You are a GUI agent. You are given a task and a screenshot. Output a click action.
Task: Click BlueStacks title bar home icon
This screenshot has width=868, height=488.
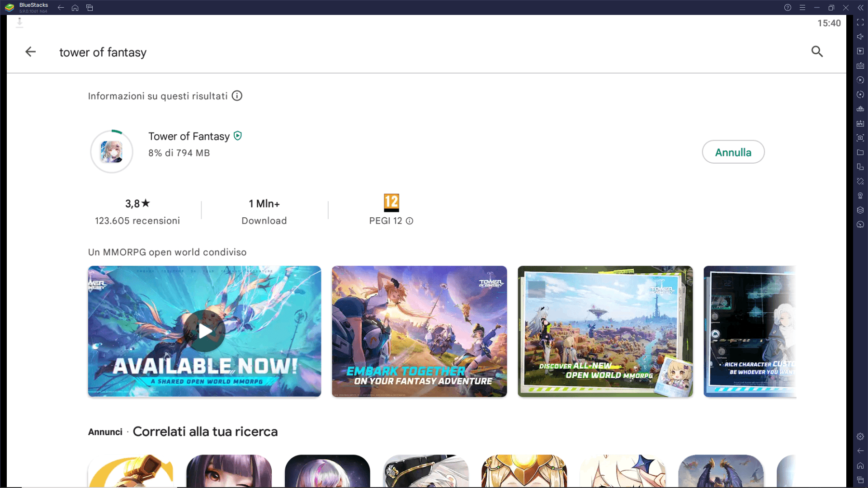click(75, 8)
